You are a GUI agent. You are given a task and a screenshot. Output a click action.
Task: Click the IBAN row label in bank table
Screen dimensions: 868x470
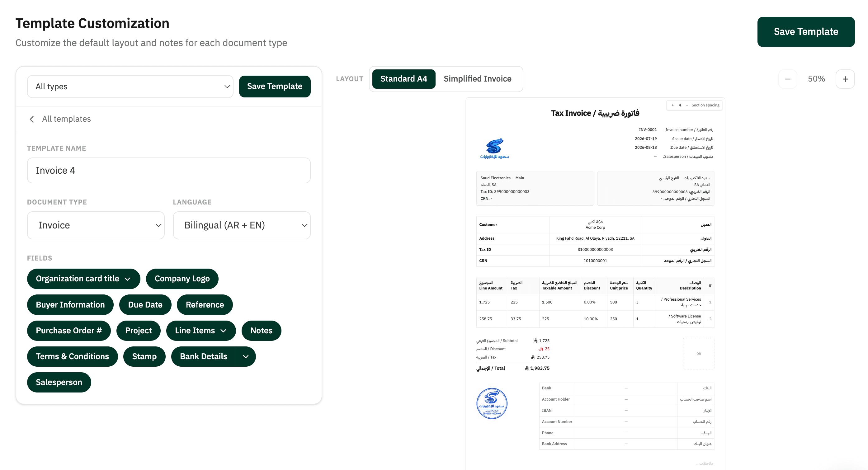point(546,411)
